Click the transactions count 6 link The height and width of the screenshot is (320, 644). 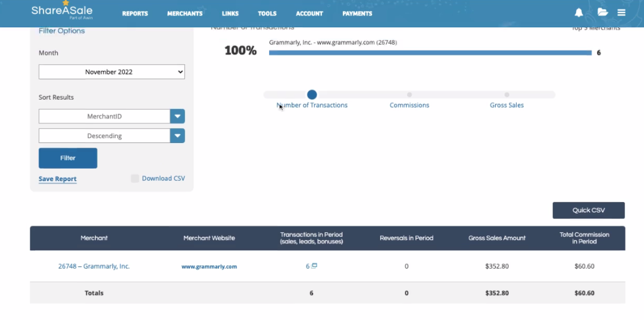pos(308,266)
